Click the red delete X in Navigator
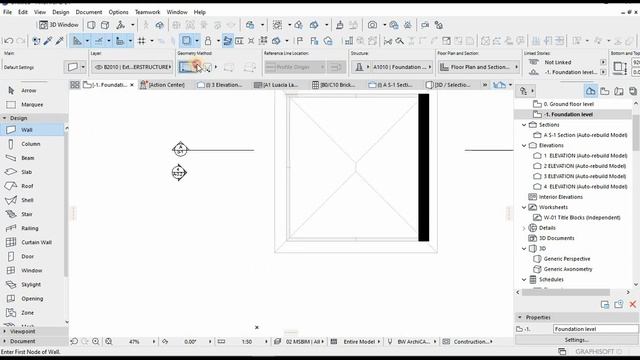The width and height of the screenshot is (640, 360). [x=633, y=304]
